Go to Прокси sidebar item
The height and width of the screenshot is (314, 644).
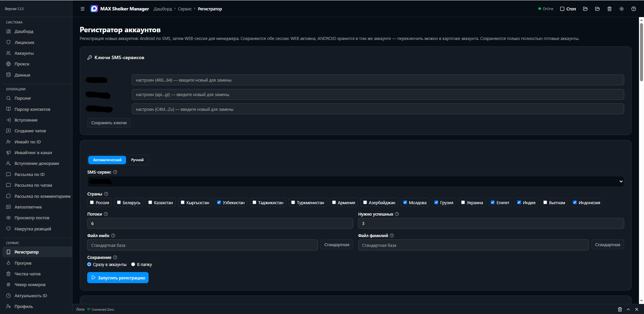click(x=22, y=64)
